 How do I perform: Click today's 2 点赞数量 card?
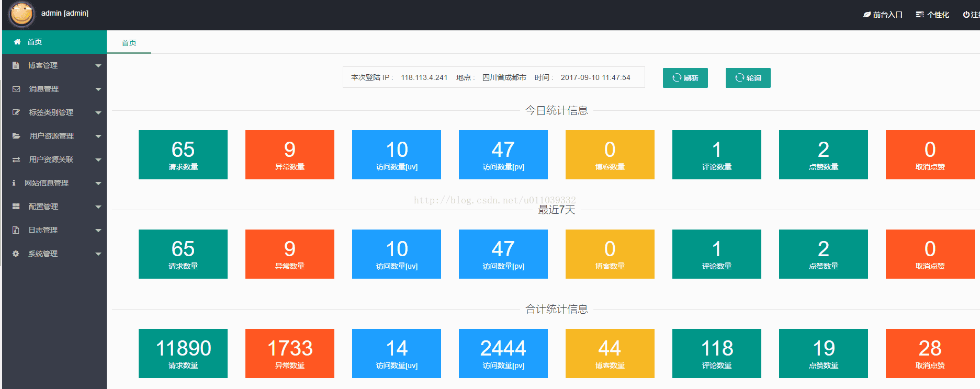(x=824, y=155)
